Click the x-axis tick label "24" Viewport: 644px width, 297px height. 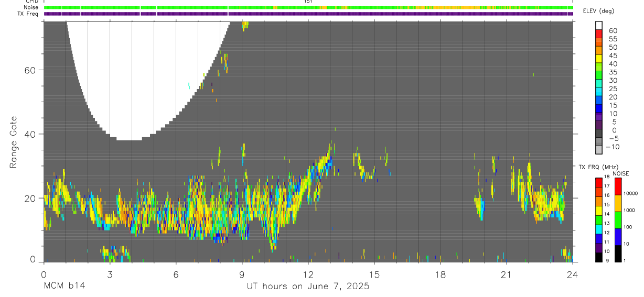point(572,274)
